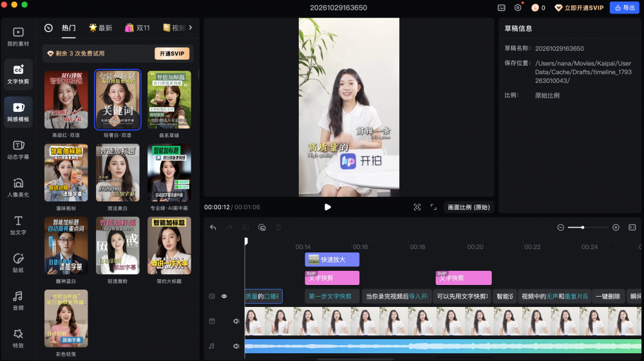
Task: Open 网感模板 templates panel
Action: point(18,112)
